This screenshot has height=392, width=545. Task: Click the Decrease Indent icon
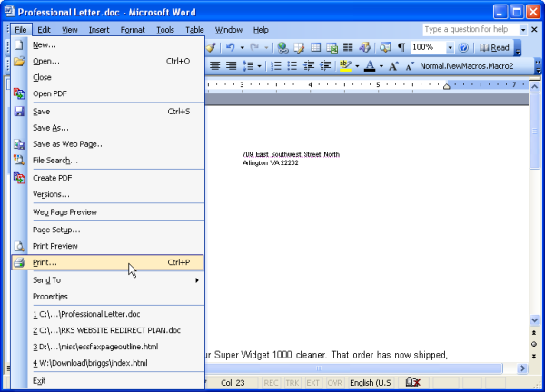(309, 66)
